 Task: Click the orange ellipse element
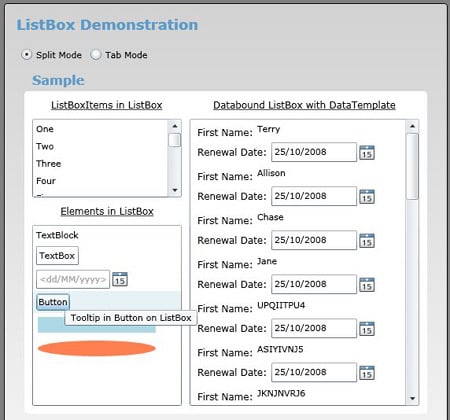(x=97, y=348)
